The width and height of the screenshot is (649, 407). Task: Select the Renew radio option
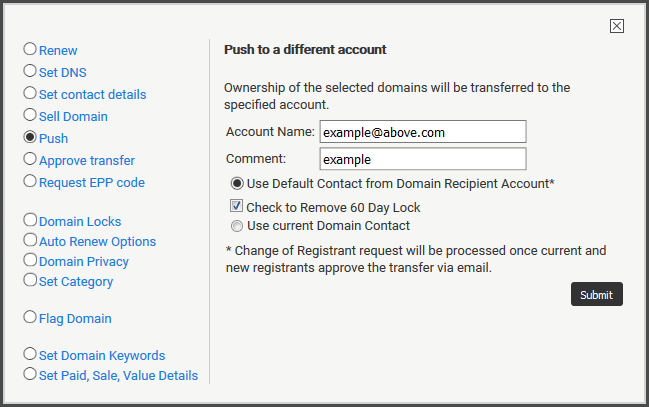click(x=30, y=49)
